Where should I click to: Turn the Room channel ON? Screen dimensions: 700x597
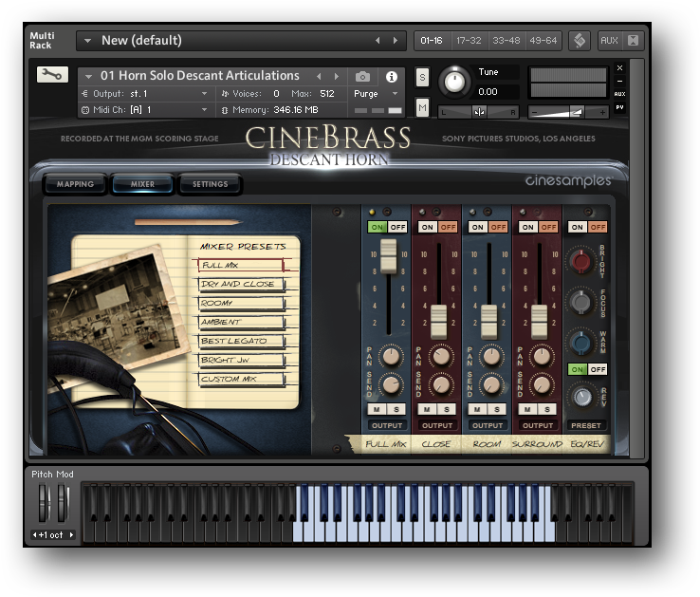point(478,227)
